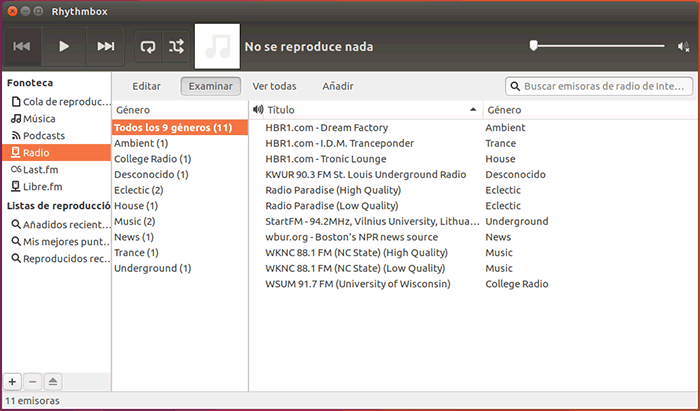Click the previous track button
700x411 pixels.
point(22,46)
